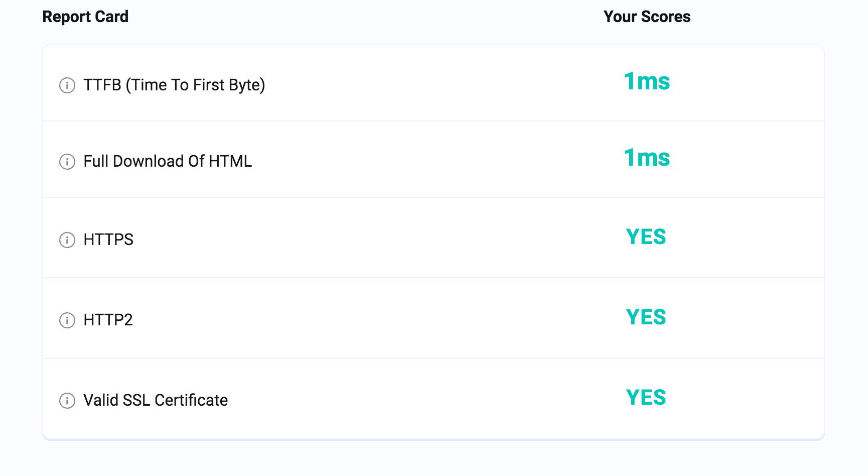The height and width of the screenshot is (476, 868).
Task: Open info icon for Full Download Of HTML
Action: [x=67, y=162]
